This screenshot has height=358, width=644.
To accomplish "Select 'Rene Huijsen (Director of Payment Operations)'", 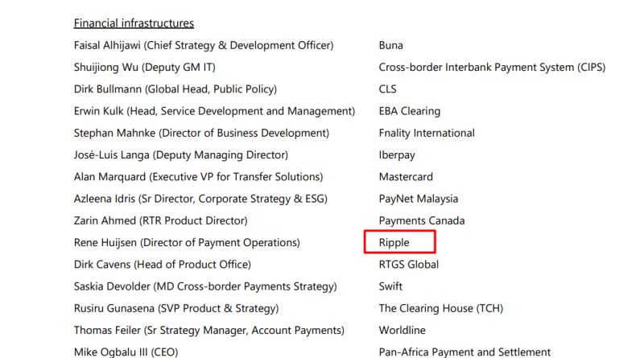I will (187, 243).
